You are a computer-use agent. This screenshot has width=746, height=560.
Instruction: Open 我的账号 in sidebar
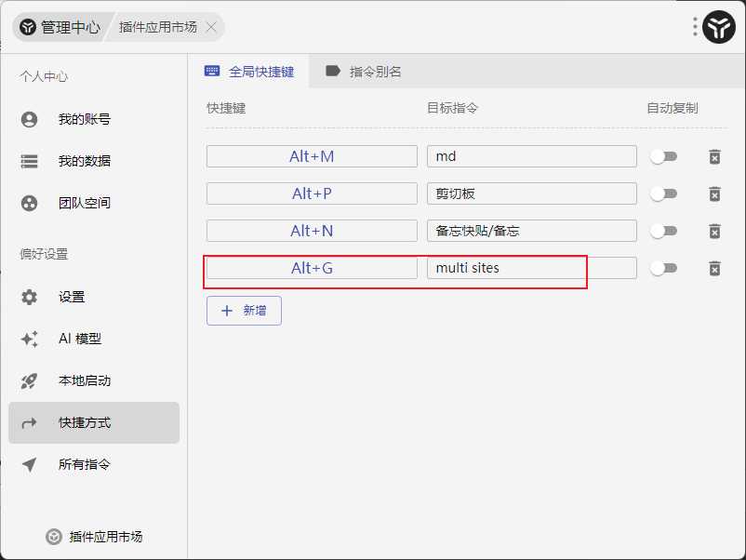84,119
